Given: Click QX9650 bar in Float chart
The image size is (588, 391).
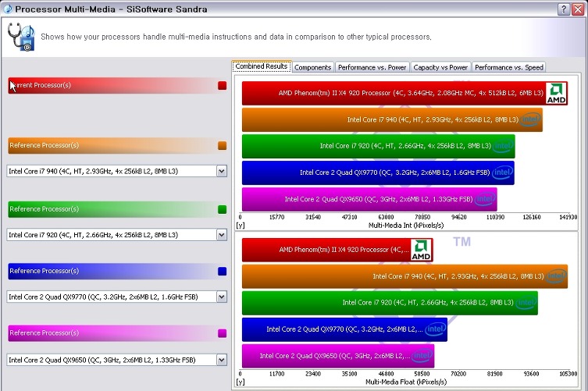Looking at the screenshot, I should click(338, 356).
